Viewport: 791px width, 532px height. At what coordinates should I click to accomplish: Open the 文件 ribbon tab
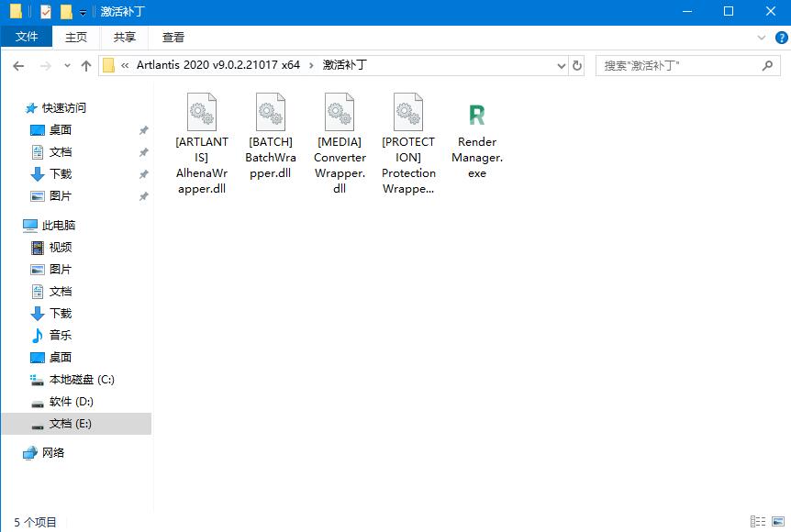27,37
